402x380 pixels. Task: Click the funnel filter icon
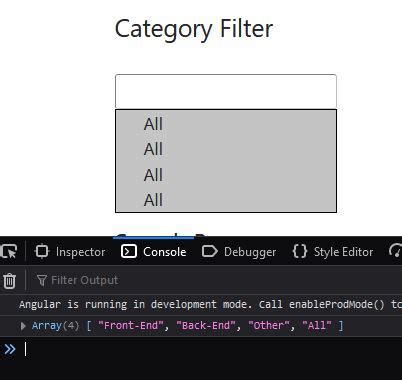[42, 280]
